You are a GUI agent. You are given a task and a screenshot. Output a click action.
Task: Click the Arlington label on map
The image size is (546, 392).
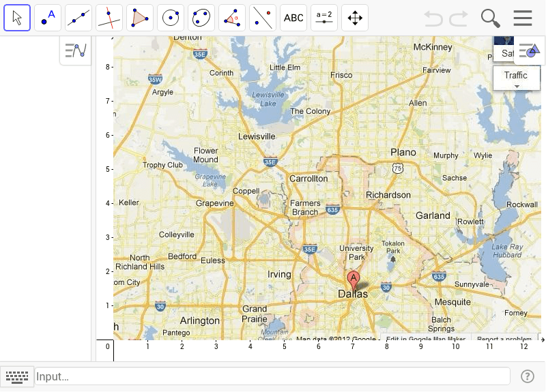pos(200,320)
